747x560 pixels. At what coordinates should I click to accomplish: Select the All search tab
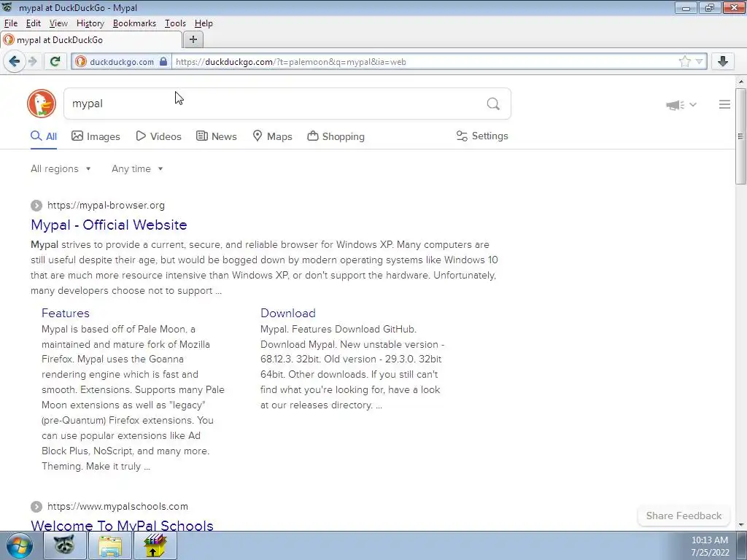pyautogui.click(x=44, y=136)
